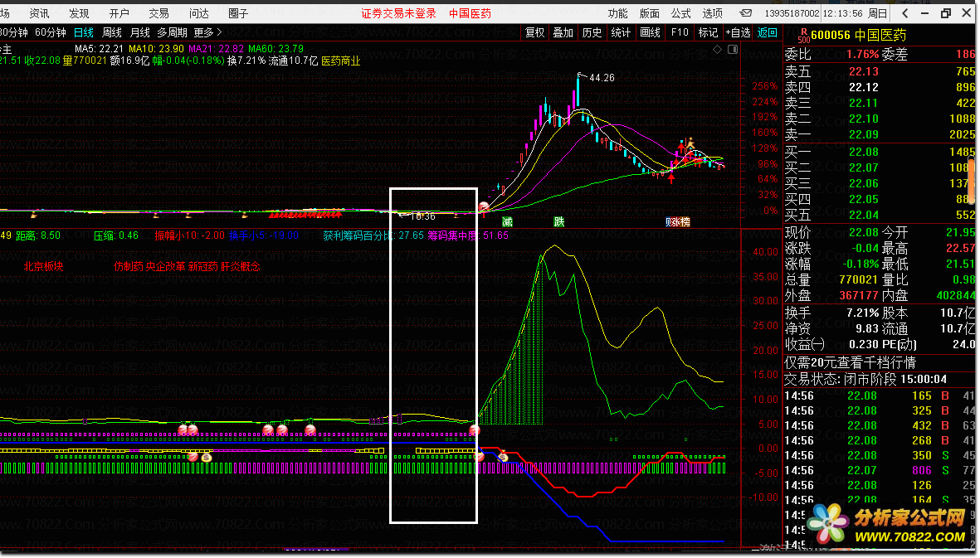Open the 圈子 menu
980x558 pixels.
[238, 13]
